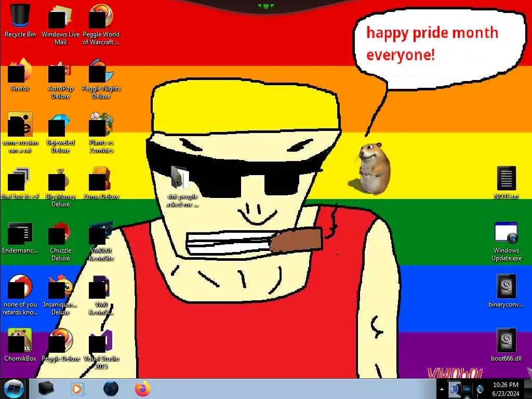
Task: Open AstroPop Deluxe desktop icon
Action: pos(60,79)
